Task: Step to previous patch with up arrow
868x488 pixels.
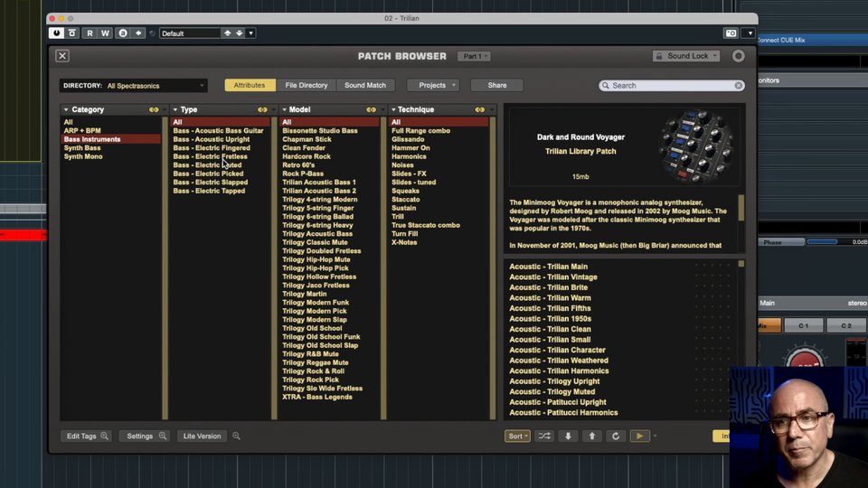Action: click(x=591, y=436)
